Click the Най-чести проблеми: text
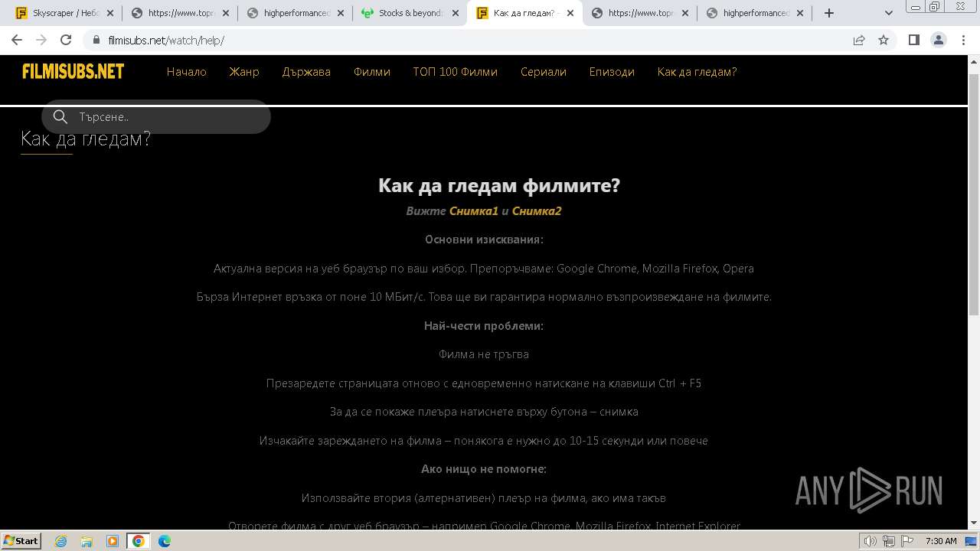The image size is (980, 551). pyautogui.click(x=484, y=326)
